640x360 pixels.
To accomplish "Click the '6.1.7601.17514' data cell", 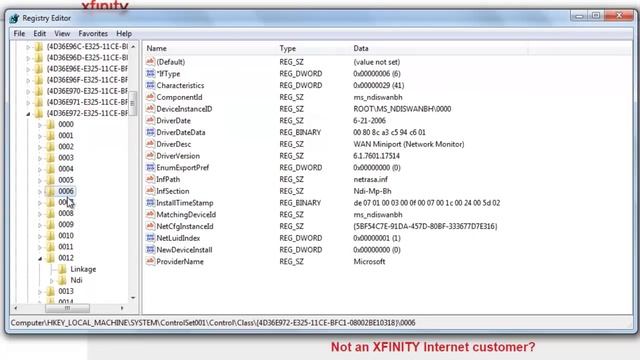I will (x=376, y=156).
